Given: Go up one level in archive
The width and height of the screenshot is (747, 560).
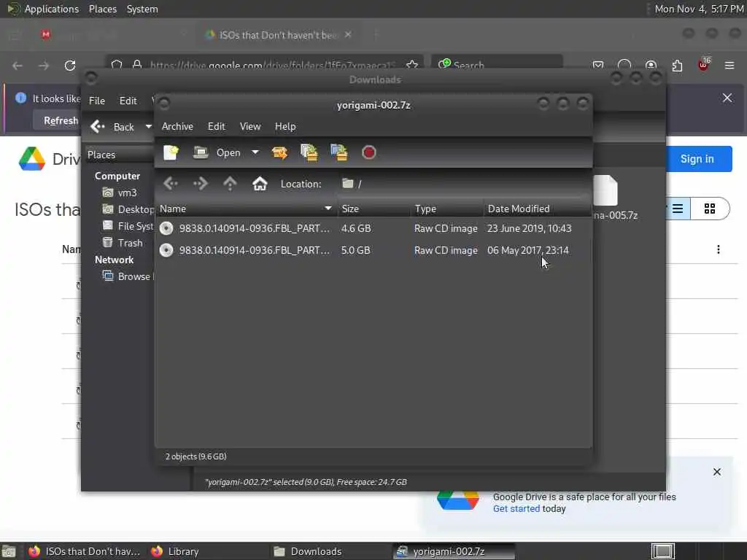Looking at the screenshot, I should pyautogui.click(x=230, y=183).
